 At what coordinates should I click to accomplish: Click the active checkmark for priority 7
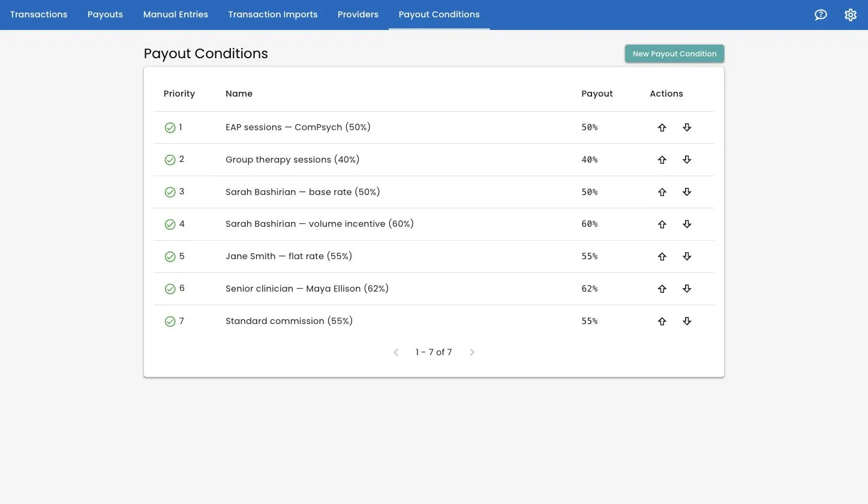coord(170,322)
